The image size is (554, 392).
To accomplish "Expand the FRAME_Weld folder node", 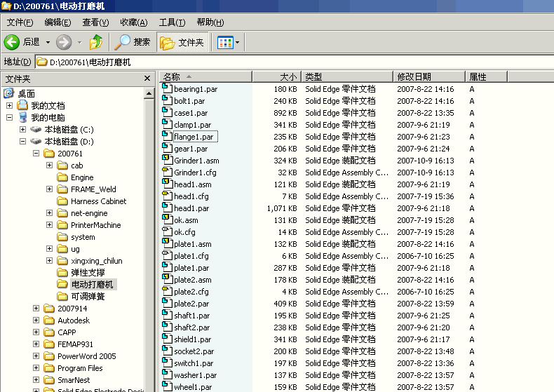I will 50,189.
